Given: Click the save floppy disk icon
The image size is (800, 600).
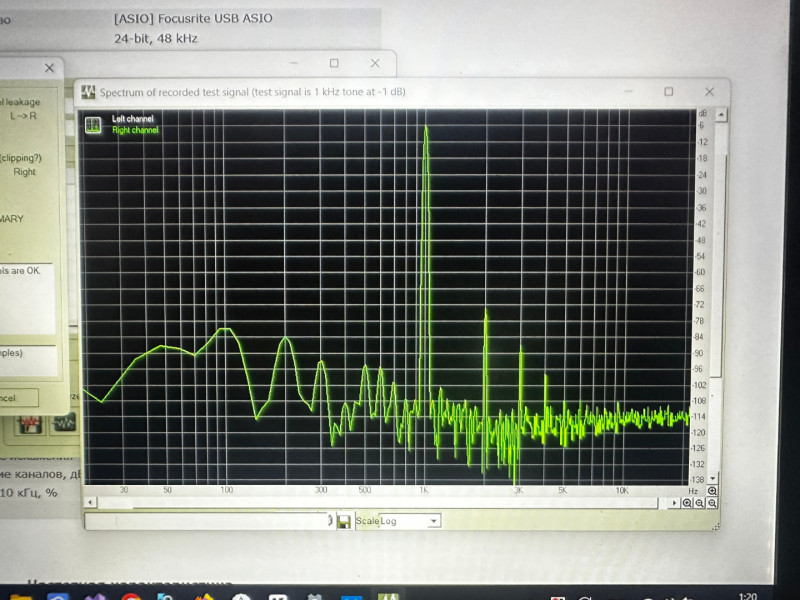Looking at the screenshot, I should pyautogui.click(x=343, y=521).
